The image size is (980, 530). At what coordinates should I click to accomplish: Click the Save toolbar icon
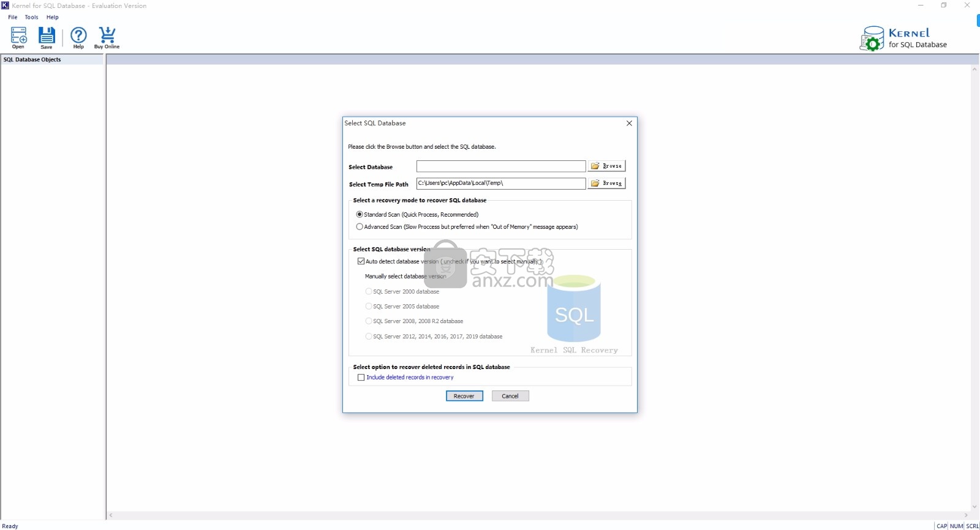pyautogui.click(x=47, y=38)
